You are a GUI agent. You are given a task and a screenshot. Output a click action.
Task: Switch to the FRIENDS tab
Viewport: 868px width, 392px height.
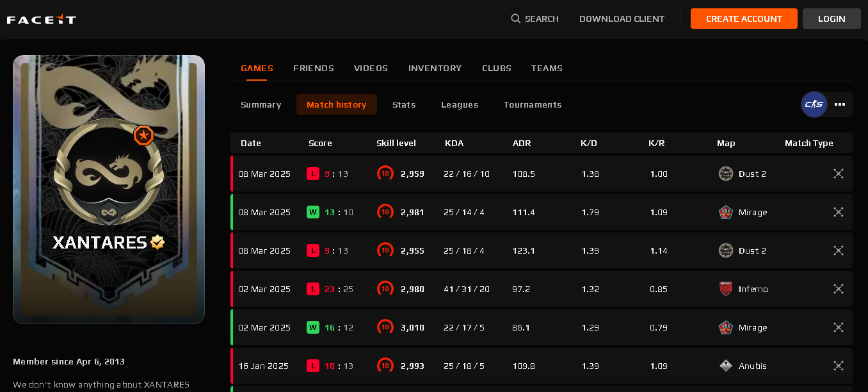[x=314, y=68]
